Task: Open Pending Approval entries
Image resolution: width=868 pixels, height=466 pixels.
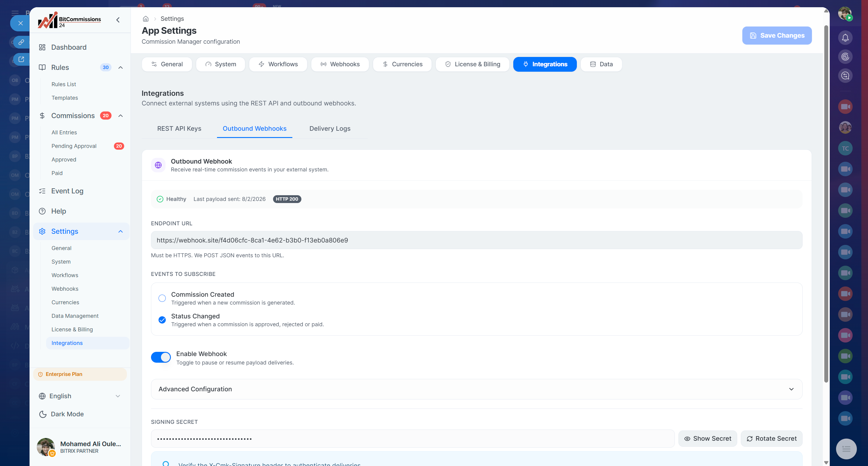Action: [74, 146]
